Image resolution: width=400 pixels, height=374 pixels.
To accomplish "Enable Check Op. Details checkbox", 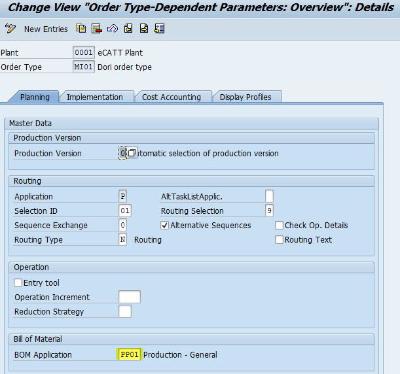I will tap(279, 225).
